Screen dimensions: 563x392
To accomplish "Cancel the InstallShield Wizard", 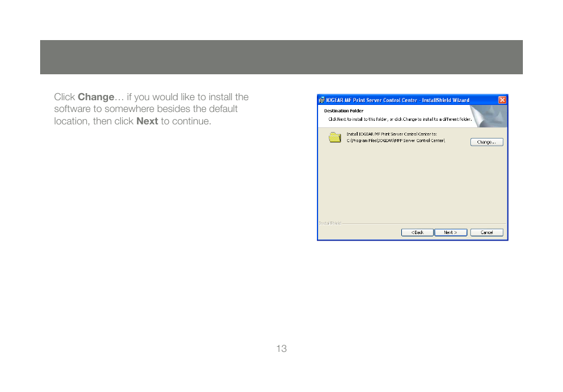I will pyautogui.click(x=486, y=232).
